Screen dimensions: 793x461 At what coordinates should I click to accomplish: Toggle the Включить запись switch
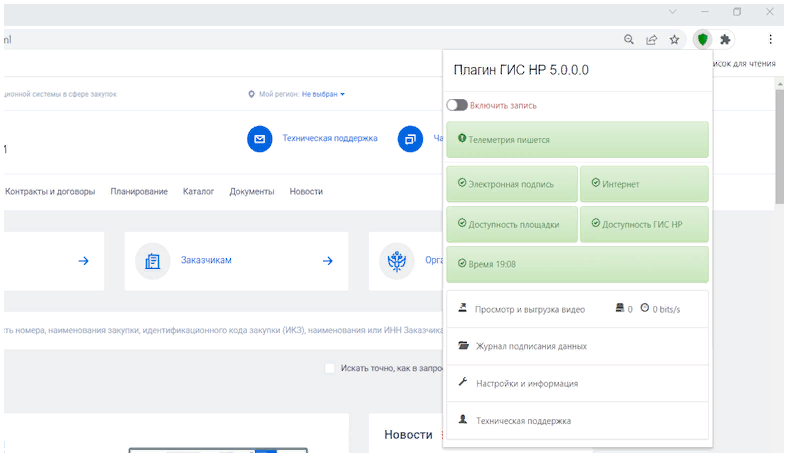[457, 105]
